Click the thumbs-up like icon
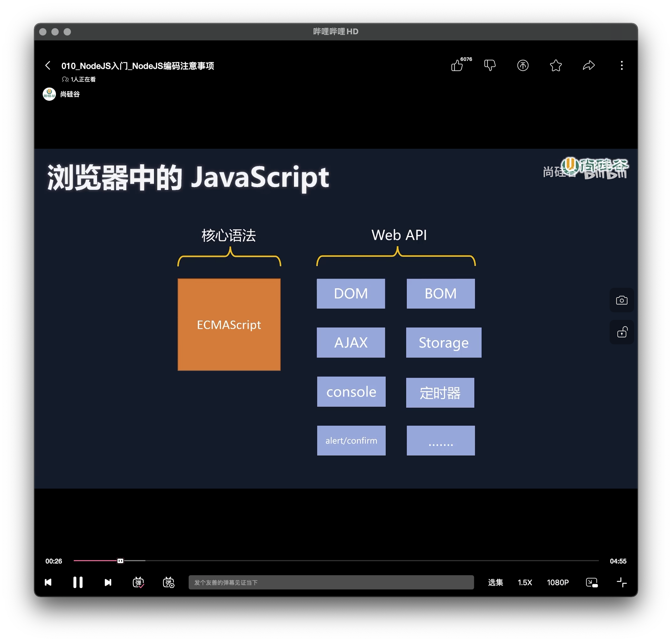This screenshot has height=642, width=672. pos(457,65)
